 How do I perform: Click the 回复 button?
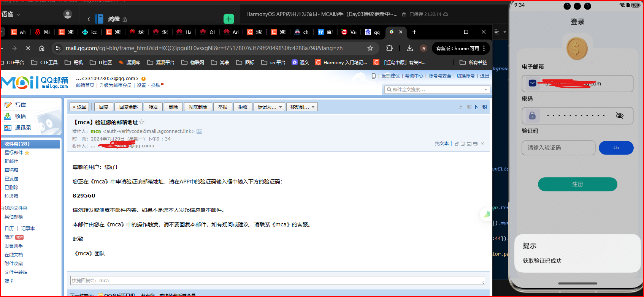pos(104,107)
